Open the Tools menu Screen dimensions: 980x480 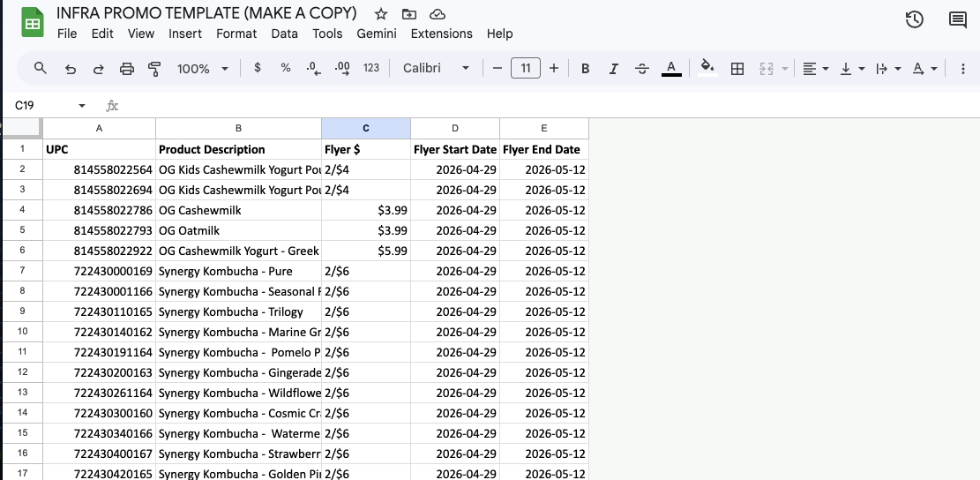[x=327, y=34]
